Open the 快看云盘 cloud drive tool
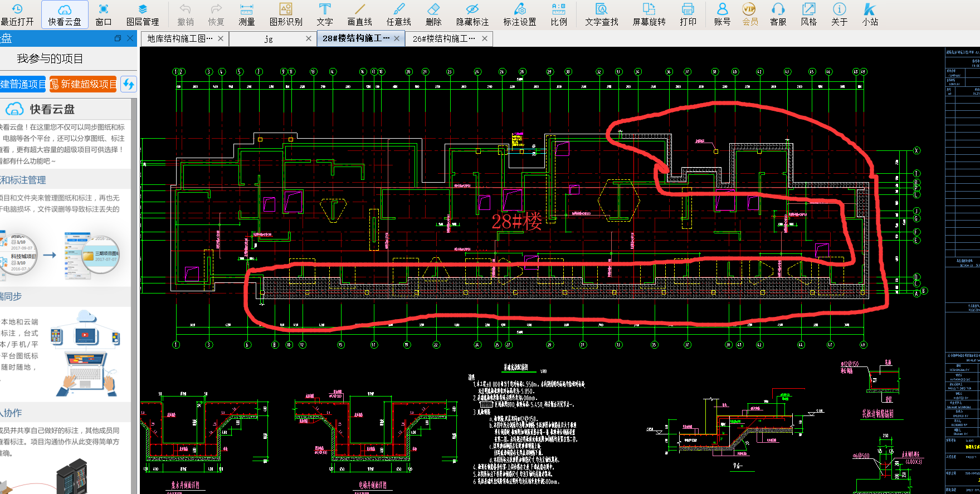The image size is (980, 494). pyautogui.click(x=65, y=14)
